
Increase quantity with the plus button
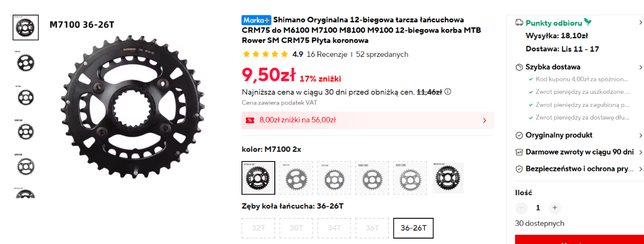(x=555, y=208)
